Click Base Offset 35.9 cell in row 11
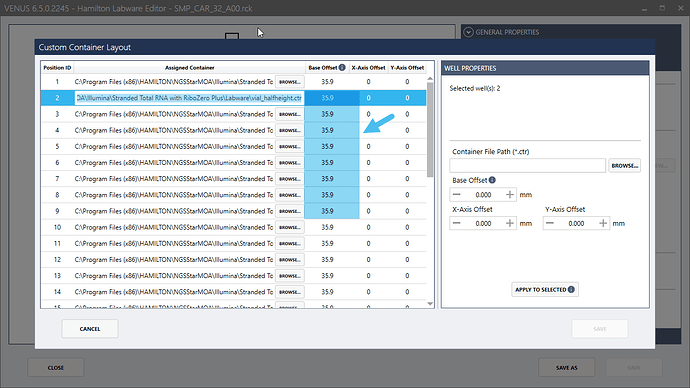The height and width of the screenshot is (388, 690). point(327,243)
